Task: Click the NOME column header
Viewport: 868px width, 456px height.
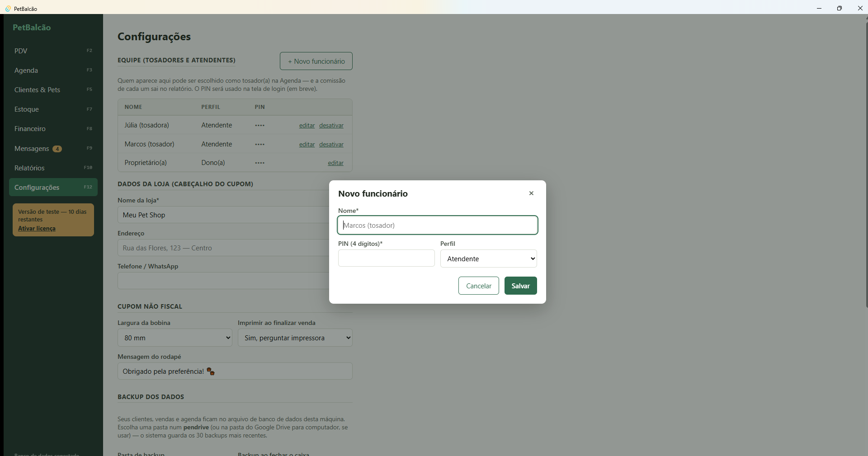Action: pos(133,107)
